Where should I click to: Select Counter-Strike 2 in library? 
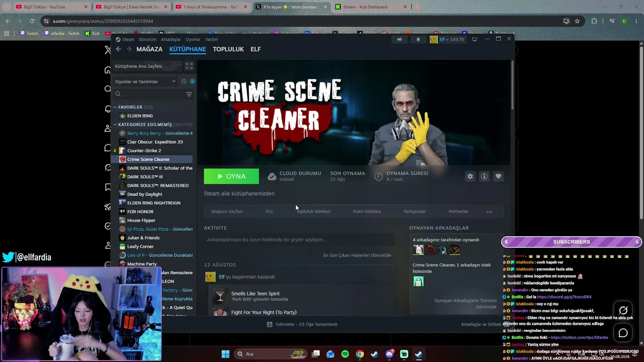click(144, 151)
